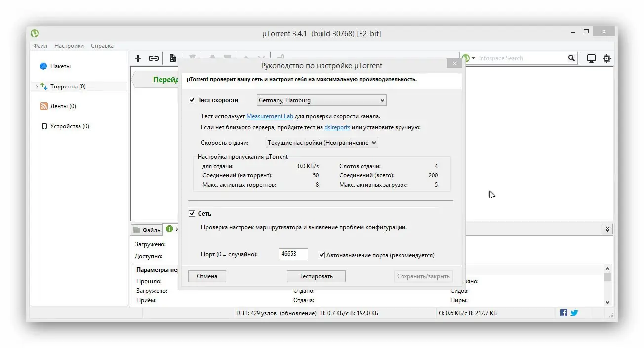This screenshot has width=644, height=348.
Task: Expand the Торренты tree node arrow
Action: tap(37, 87)
